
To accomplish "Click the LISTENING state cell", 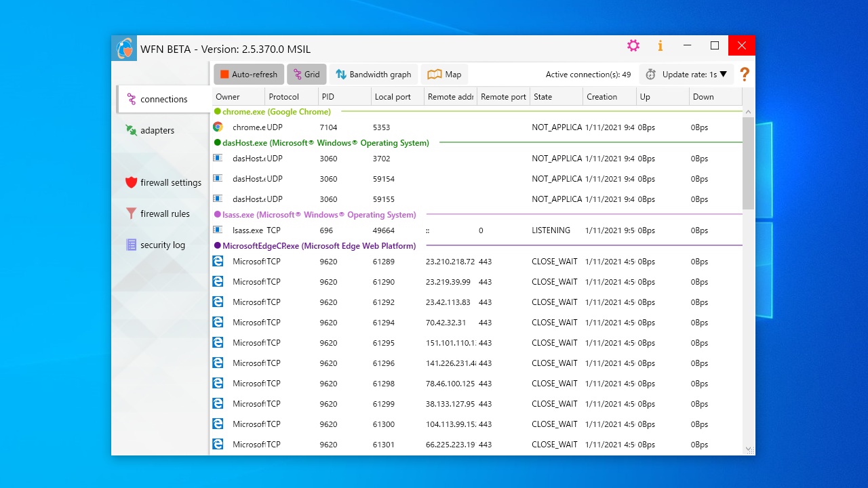I will (x=551, y=230).
